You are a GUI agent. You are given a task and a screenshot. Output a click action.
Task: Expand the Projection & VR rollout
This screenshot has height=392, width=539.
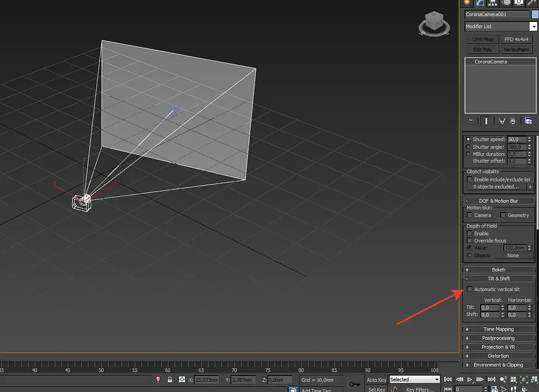(x=498, y=347)
